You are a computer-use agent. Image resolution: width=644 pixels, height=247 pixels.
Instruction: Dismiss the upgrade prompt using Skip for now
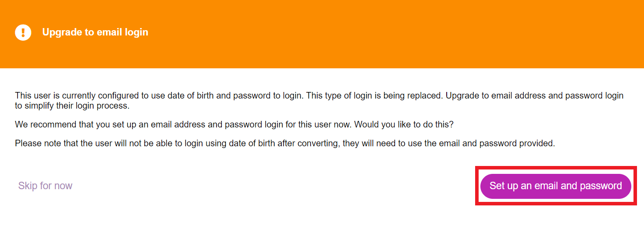[45, 186]
